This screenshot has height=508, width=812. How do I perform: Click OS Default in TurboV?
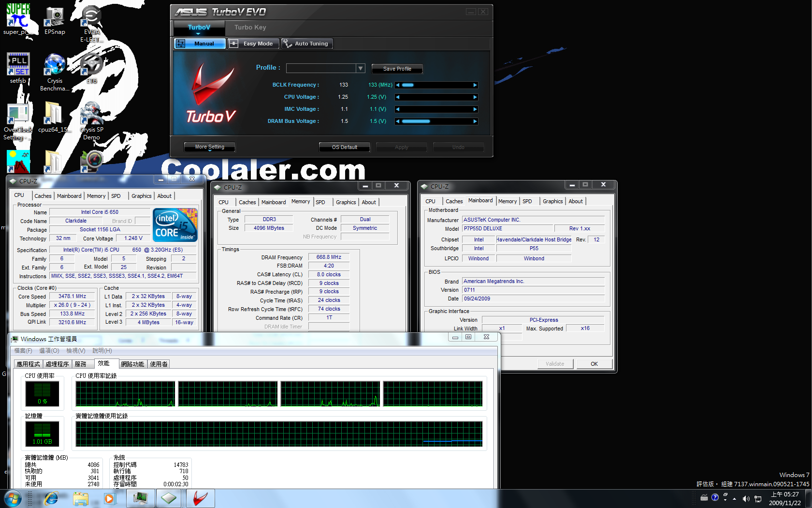[345, 147]
